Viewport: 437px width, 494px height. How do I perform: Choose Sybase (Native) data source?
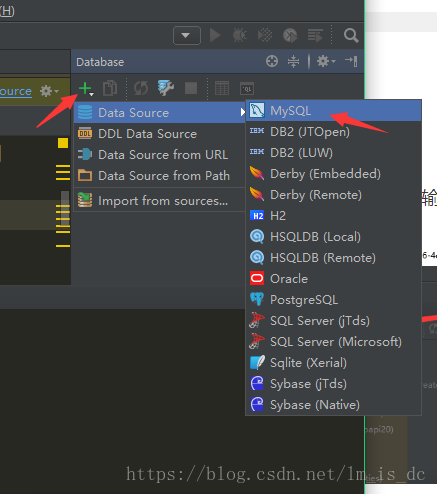tap(334, 405)
